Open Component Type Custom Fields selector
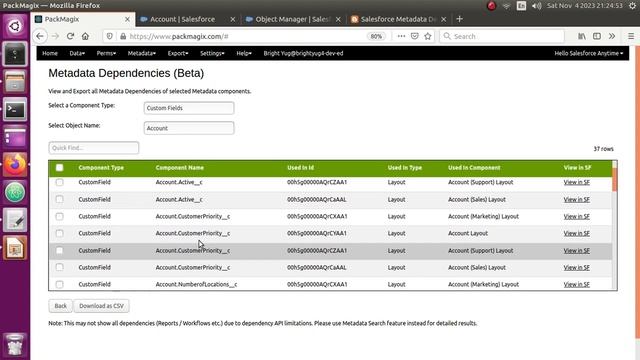 pyautogui.click(x=189, y=108)
